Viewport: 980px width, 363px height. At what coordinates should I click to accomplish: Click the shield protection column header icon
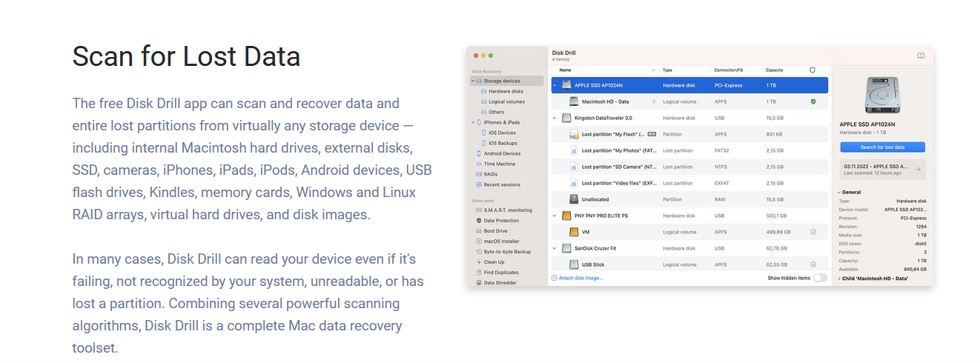point(812,70)
